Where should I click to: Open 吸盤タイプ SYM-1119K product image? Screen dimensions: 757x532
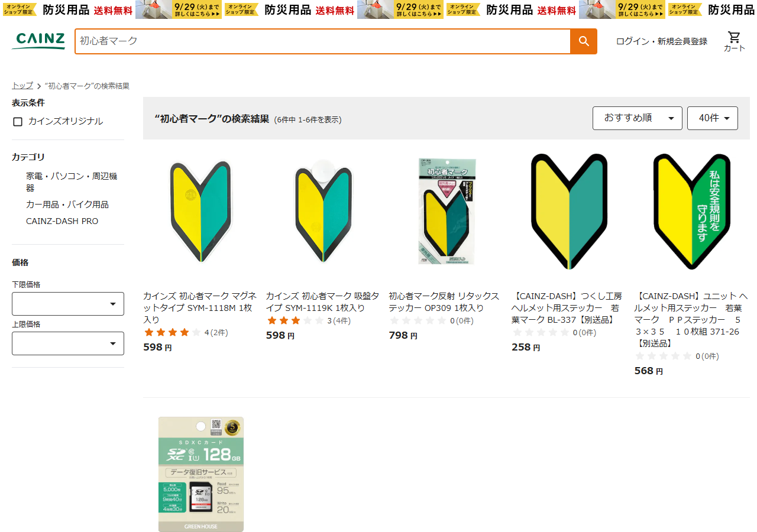click(x=323, y=212)
